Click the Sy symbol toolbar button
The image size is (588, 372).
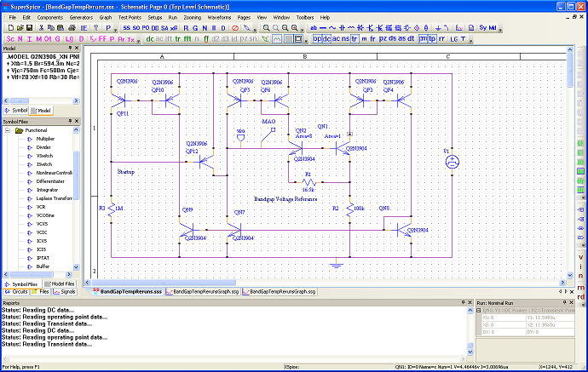pyautogui.click(x=483, y=28)
